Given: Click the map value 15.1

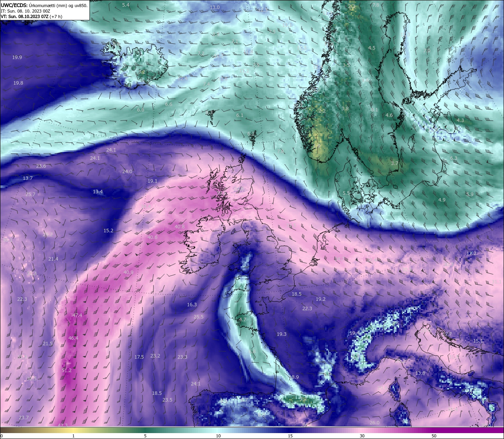Looking at the screenshot, I should pos(478,341).
